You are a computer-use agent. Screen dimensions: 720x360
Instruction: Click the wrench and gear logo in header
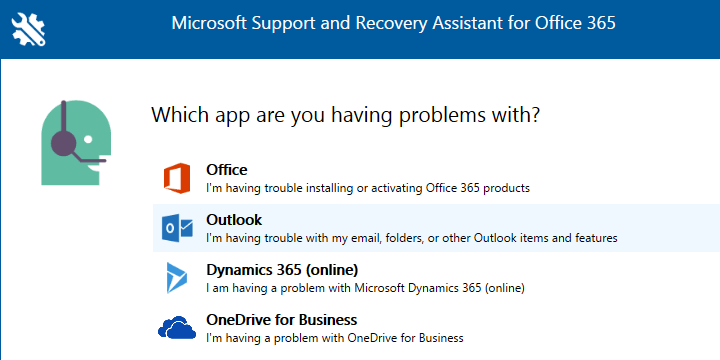click(28, 29)
